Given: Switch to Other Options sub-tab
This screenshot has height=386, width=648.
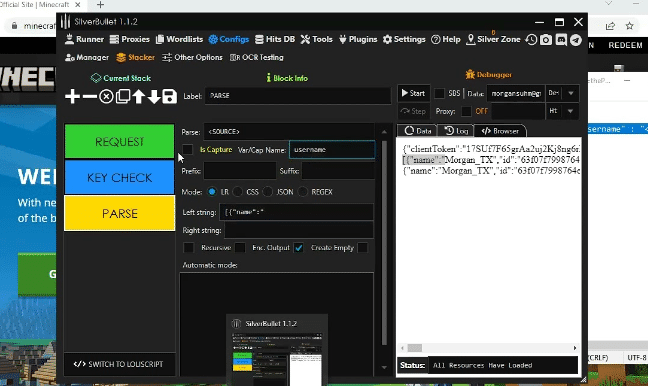Looking at the screenshot, I should (192, 57).
